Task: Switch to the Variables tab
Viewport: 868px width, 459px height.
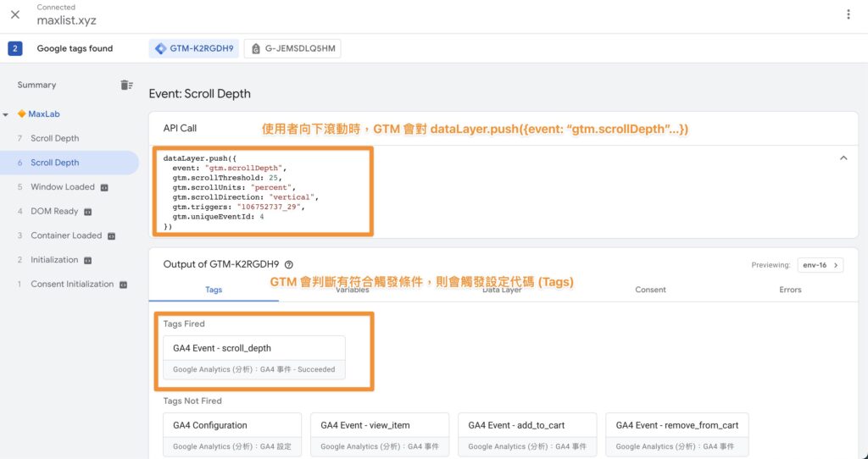Action: (352, 290)
